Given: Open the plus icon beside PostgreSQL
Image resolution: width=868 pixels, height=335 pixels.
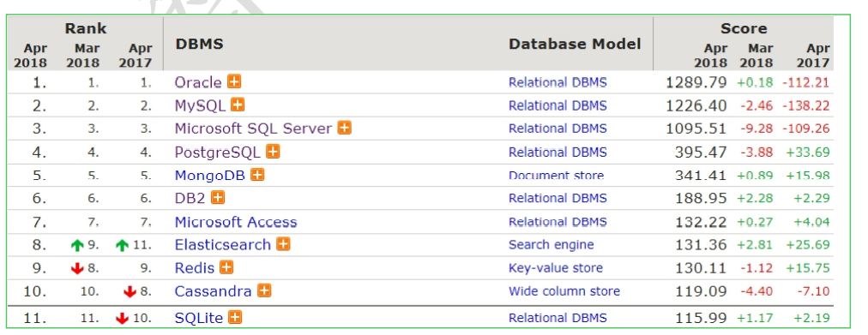Looking at the screenshot, I should (x=273, y=152).
